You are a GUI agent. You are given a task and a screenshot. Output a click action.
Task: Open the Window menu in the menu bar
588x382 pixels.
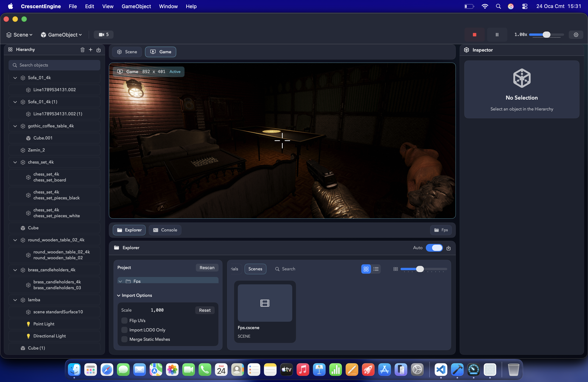[x=168, y=6]
